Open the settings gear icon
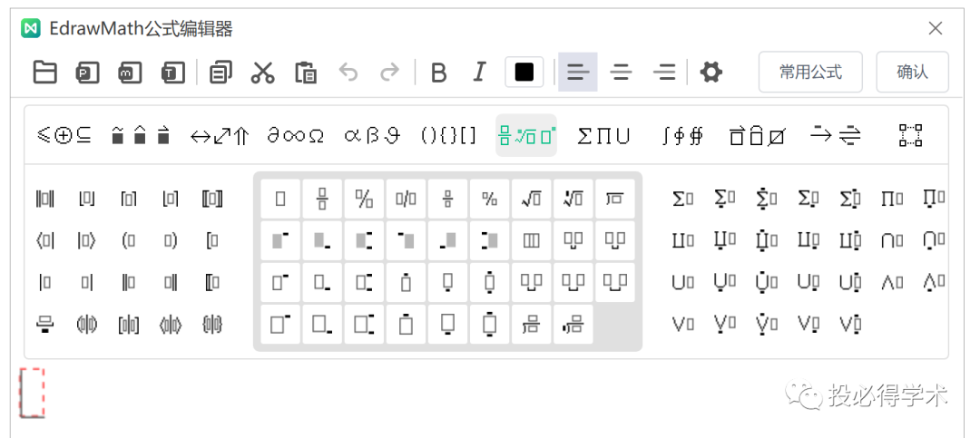The width and height of the screenshot is (980, 438). (710, 73)
